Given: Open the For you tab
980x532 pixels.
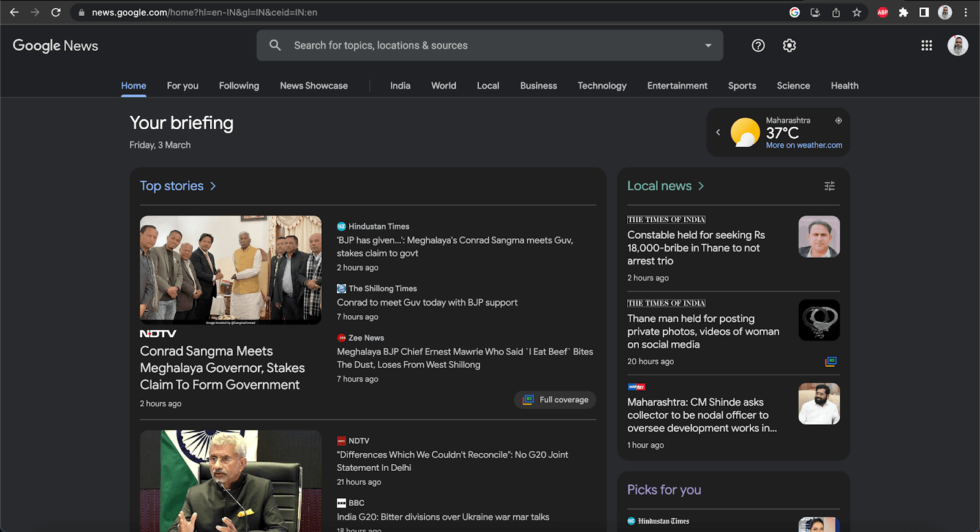Looking at the screenshot, I should tap(183, 86).
